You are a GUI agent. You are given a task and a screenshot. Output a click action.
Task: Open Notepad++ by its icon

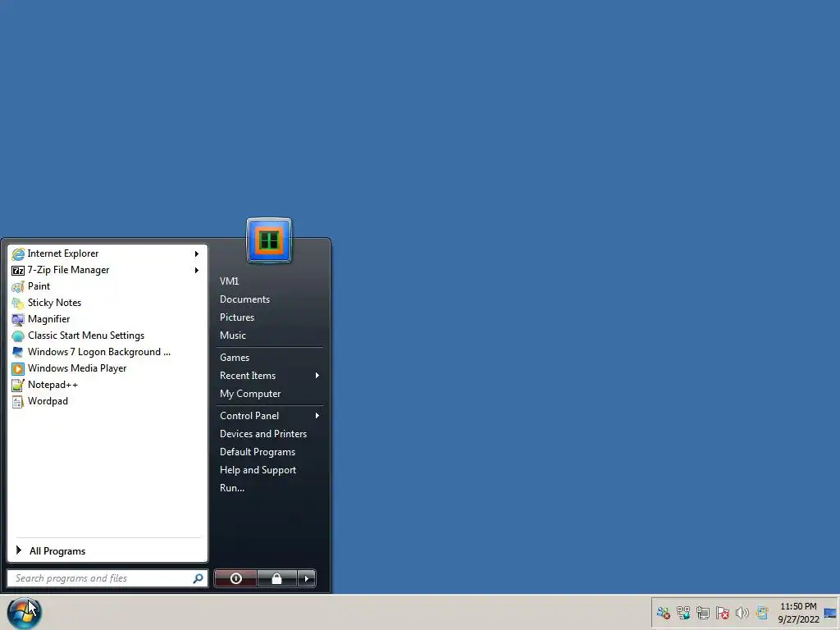point(18,386)
